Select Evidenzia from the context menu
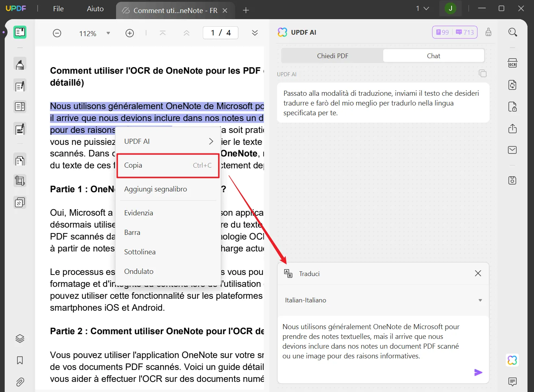This screenshot has width=534, height=392. [x=168, y=213]
